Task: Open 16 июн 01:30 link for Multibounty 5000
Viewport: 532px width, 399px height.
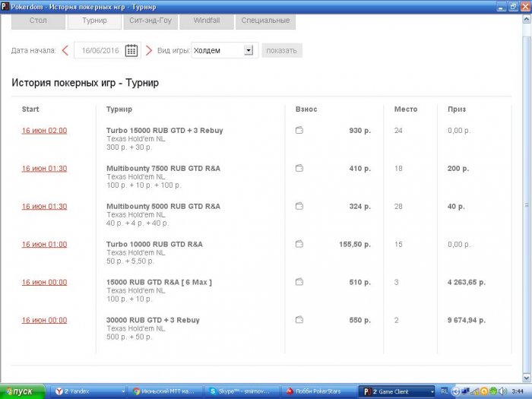Action: (44, 207)
